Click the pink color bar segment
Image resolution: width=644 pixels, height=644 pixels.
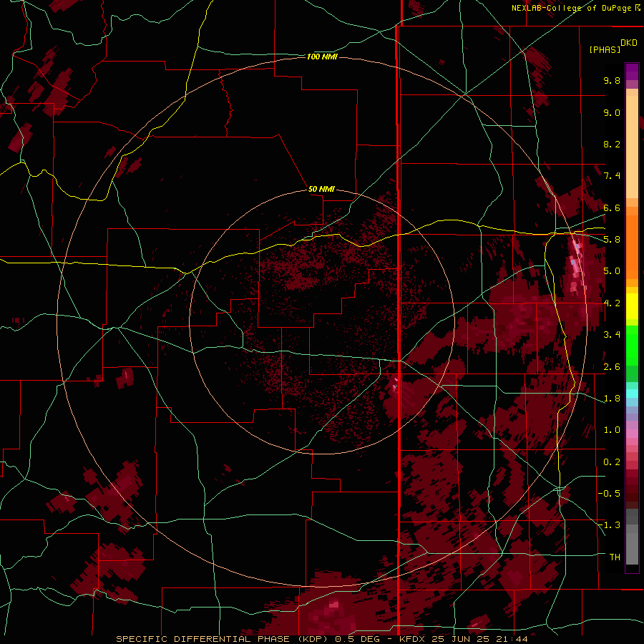[632, 434]
